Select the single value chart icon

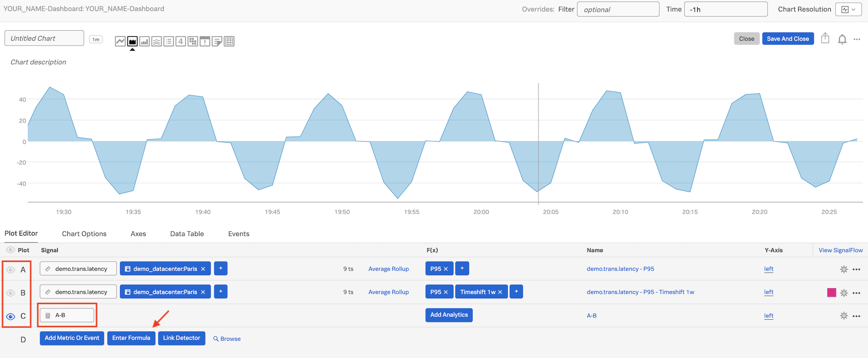tap(181, 41)
